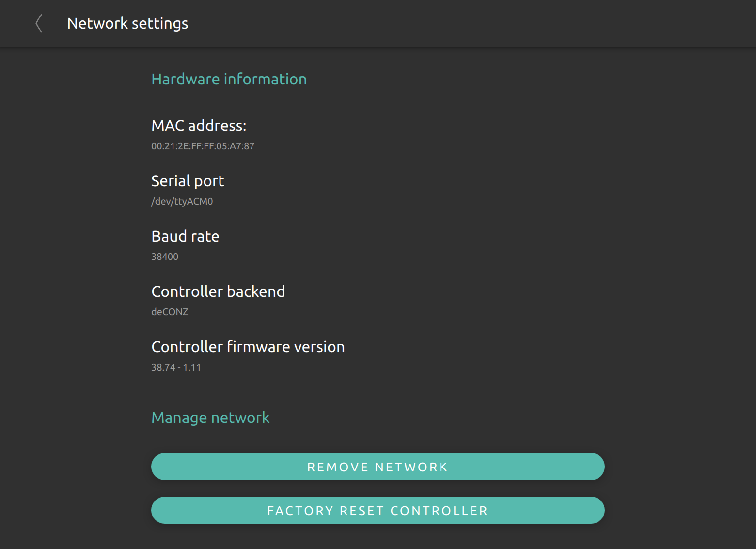756x549 pixels.
Task: Select the baud rate value 38400
Action: click(165, 257)
